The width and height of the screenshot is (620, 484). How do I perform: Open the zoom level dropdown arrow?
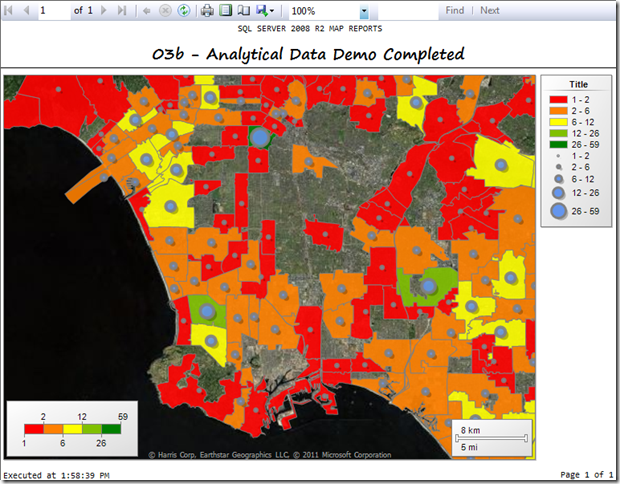(364, 12)
